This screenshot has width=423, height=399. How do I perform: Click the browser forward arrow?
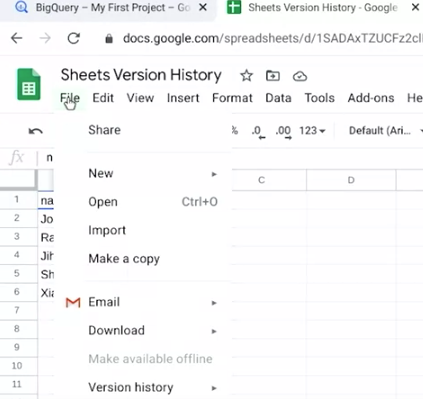(x=45, y=38)
